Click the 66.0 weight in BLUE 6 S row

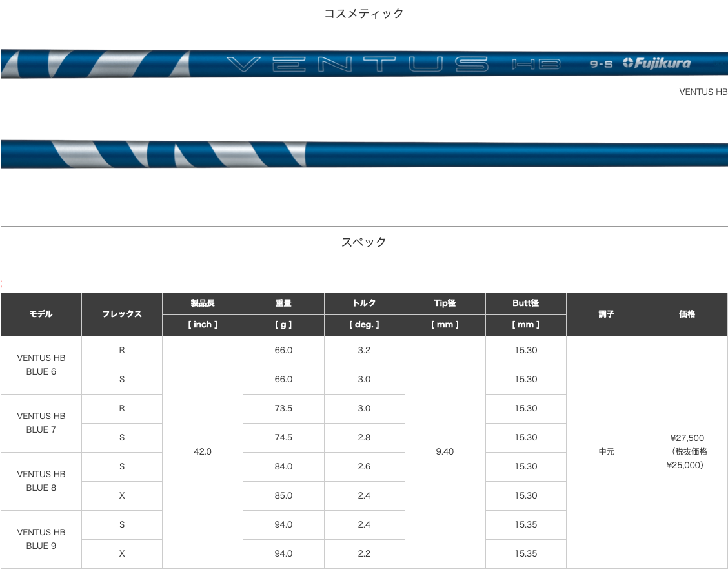[x=283, y=380]
